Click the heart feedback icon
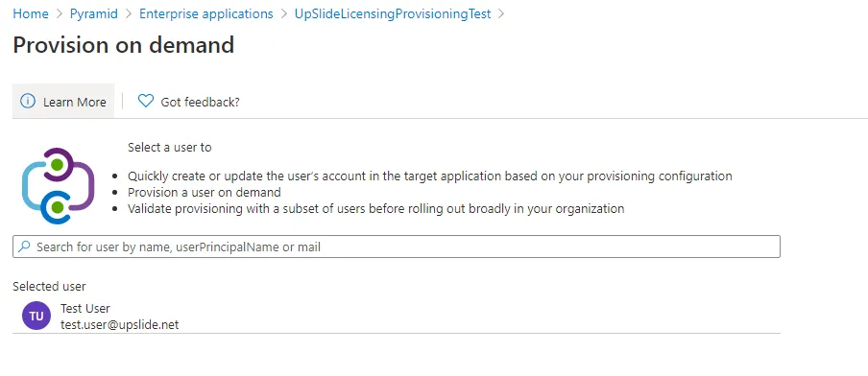Image resolution: width=868 pixels, height=376 pixels. [146, 101]
